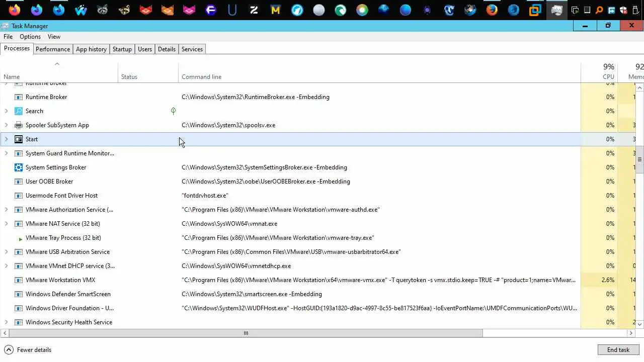The image size is (644, 362).
Task: Open the orange Firefox icon in the taskbar
Action: (x=15, y=10)
